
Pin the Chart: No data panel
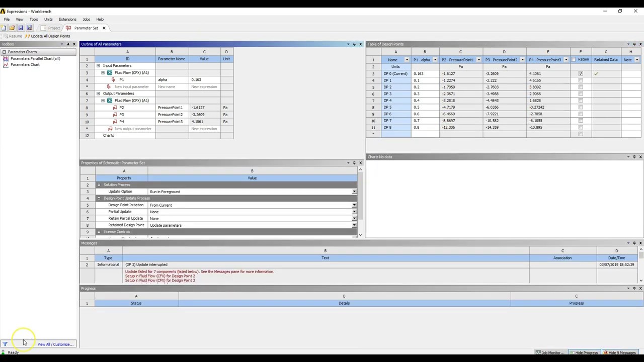(634, 157)
